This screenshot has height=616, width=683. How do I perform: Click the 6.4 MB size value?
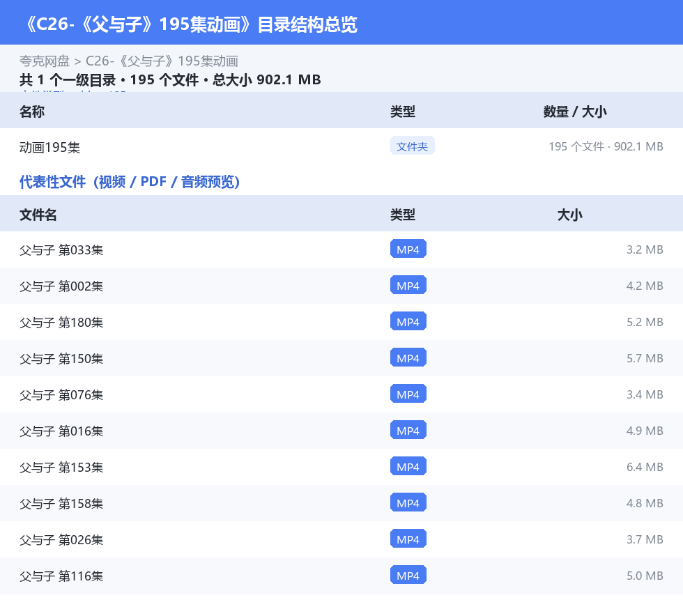click(x=645, y=467)
